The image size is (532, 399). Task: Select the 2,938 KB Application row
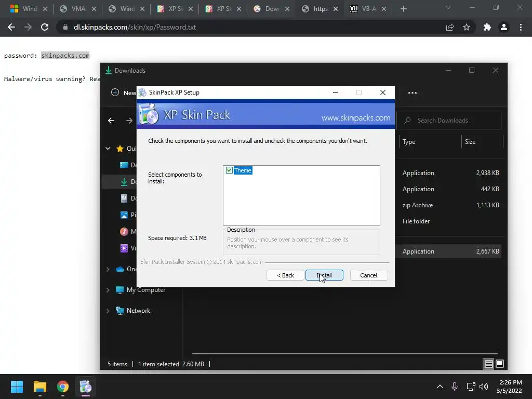click(448, 173)
